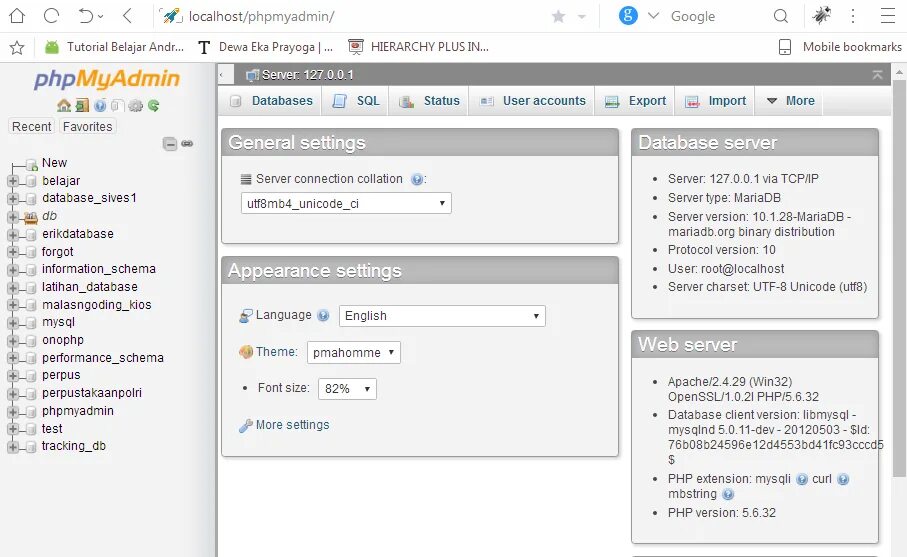Click the link with main panel icon

187,144
